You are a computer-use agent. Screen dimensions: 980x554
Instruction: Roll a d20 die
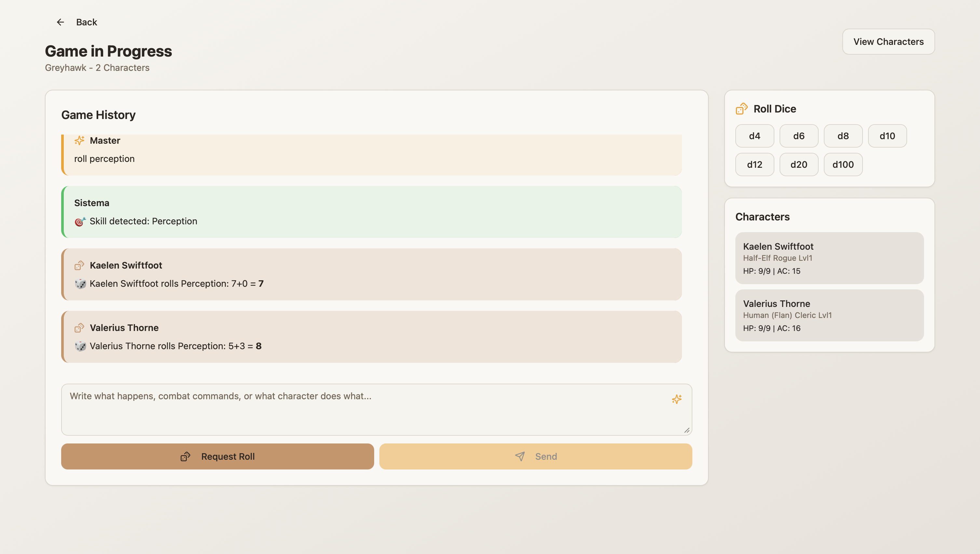798,165
